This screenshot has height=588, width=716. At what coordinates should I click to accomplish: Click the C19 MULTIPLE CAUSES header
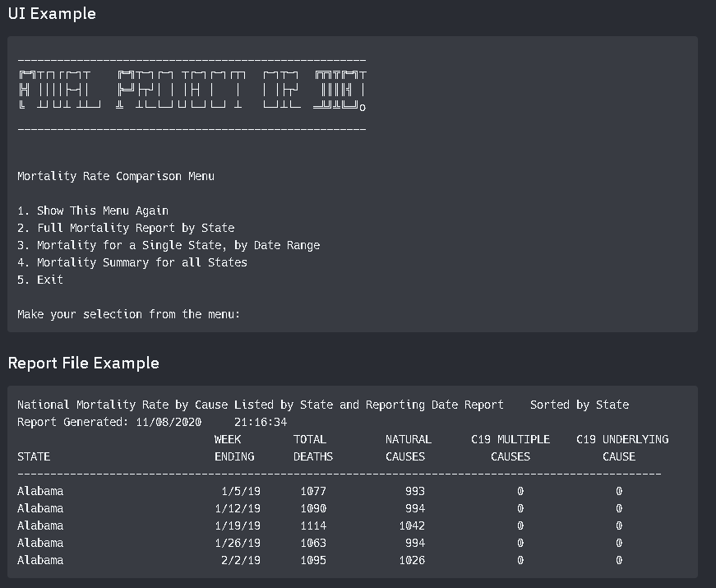pyautogui.click(x=510, y=448)
